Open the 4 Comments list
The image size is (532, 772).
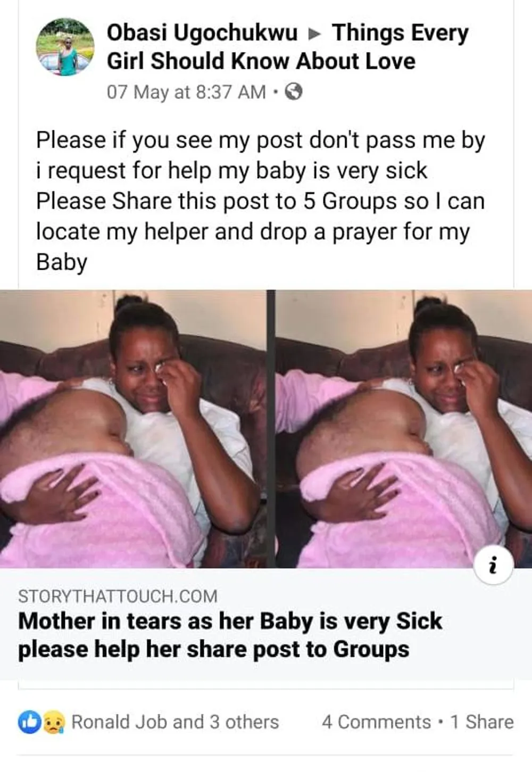point(376,722)
